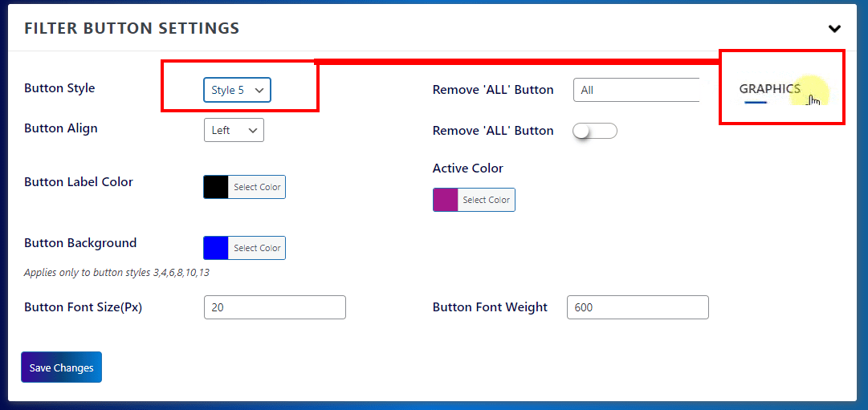This screenshot has width=868, height=410.
Task: Open the Button Style dropdown
Action: click(x=237, y=90)
